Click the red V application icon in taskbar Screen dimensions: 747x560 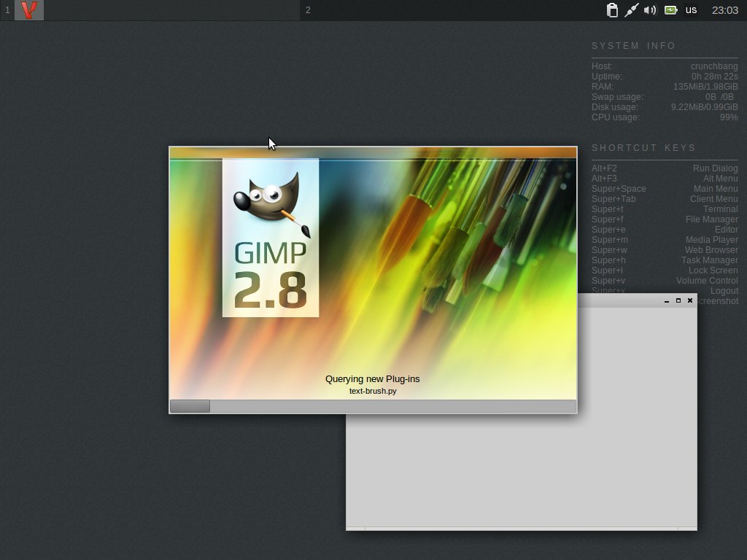click(29, 10)
